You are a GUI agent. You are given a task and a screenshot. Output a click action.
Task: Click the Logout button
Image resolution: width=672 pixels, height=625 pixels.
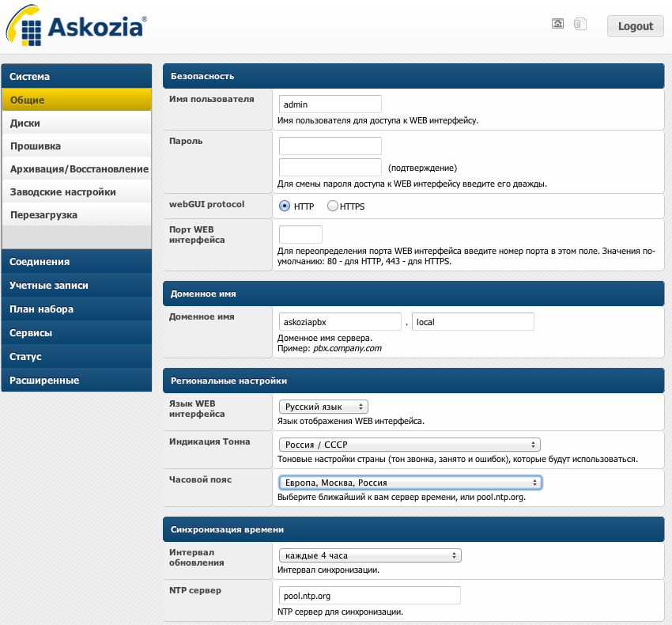click(635, 26)
